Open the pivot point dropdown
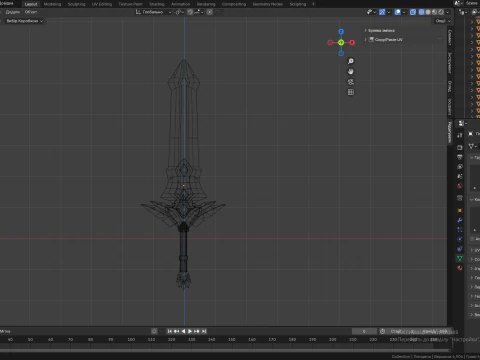The image size is (480, 360). [x=180, y=12]
